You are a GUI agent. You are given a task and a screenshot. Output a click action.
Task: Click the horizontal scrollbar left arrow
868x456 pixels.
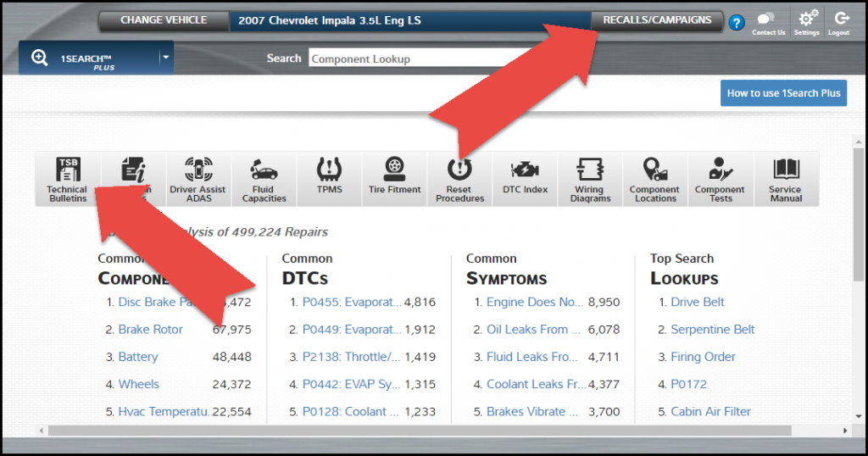[x=41, y=431]
